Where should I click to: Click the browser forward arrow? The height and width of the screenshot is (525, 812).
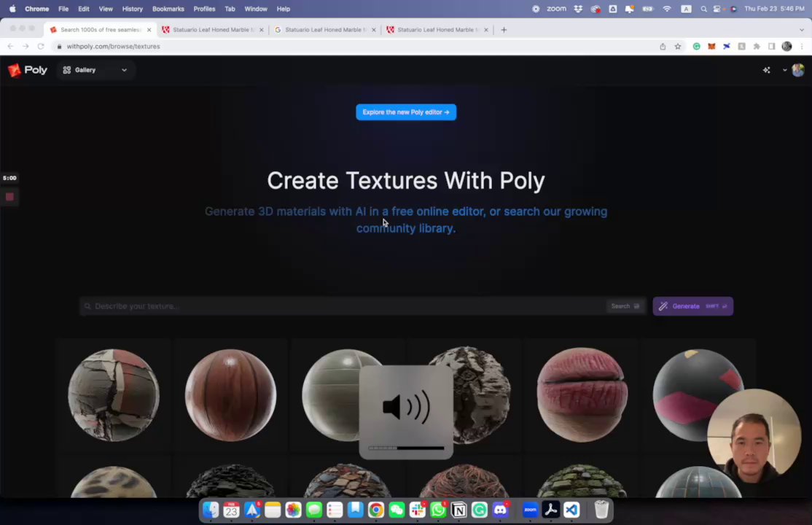click(x=26, y=46)
